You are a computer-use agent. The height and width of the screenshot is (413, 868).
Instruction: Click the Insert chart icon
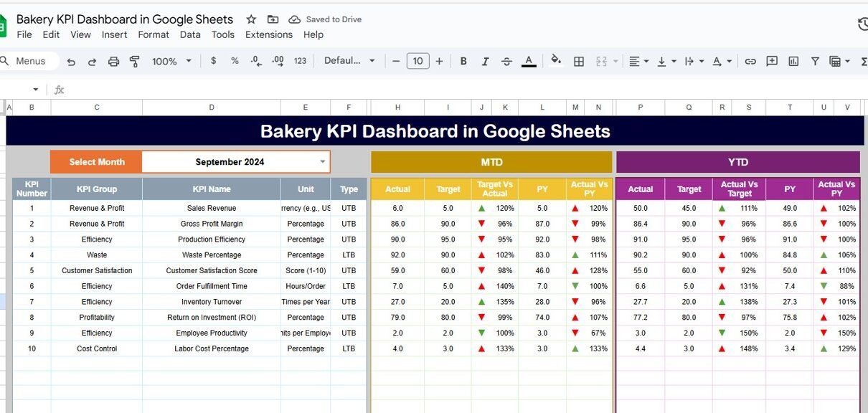click(793, 62)
